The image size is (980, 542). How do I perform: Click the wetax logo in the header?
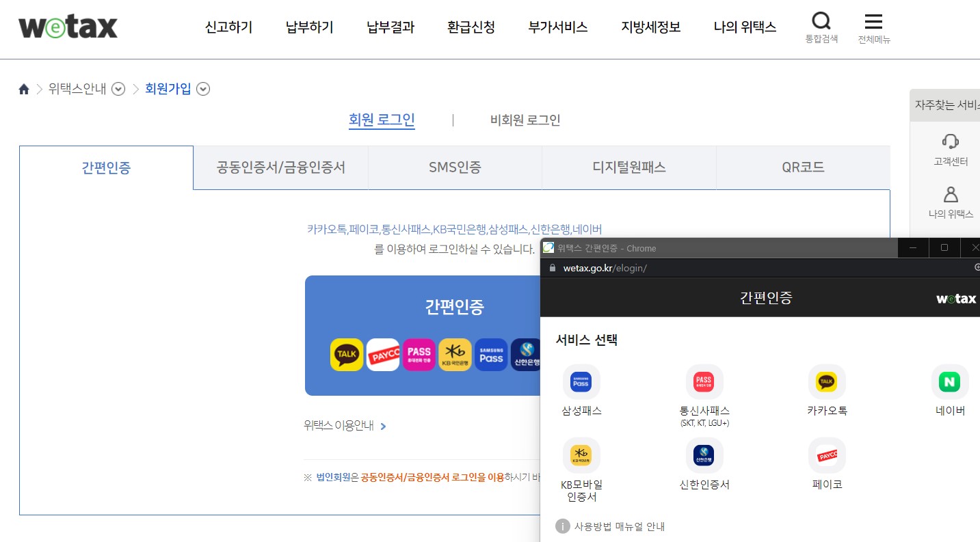pos(68,27)
